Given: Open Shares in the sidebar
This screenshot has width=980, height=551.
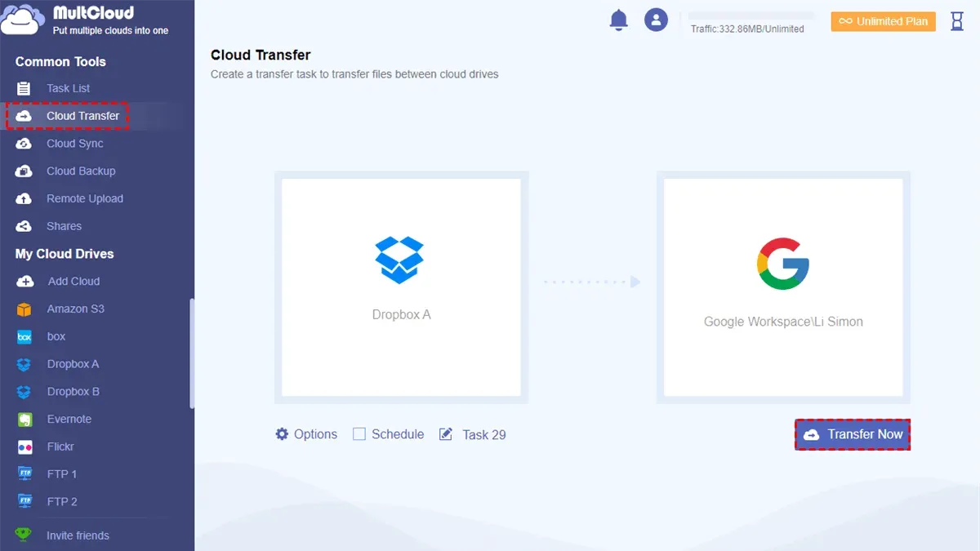Looking at the screenshot, I should pos(64,226).
